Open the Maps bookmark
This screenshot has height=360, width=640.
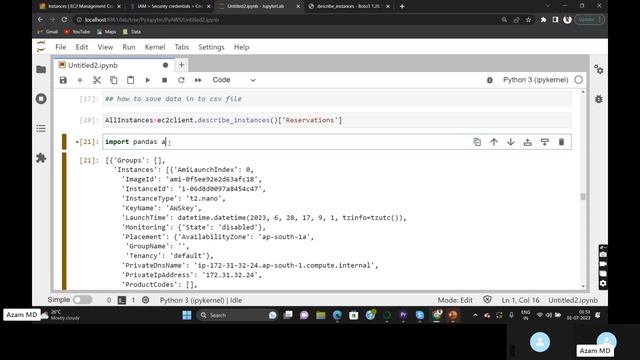click(x=107, y=32)
